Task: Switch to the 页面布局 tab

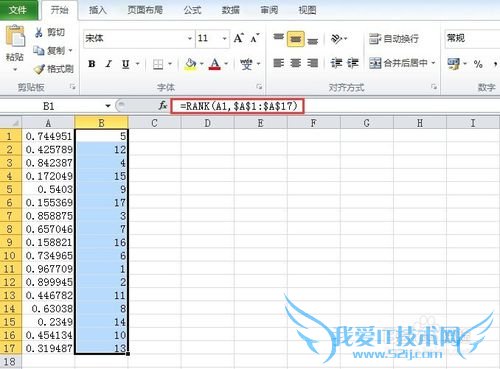Action: tap(145, 10)
